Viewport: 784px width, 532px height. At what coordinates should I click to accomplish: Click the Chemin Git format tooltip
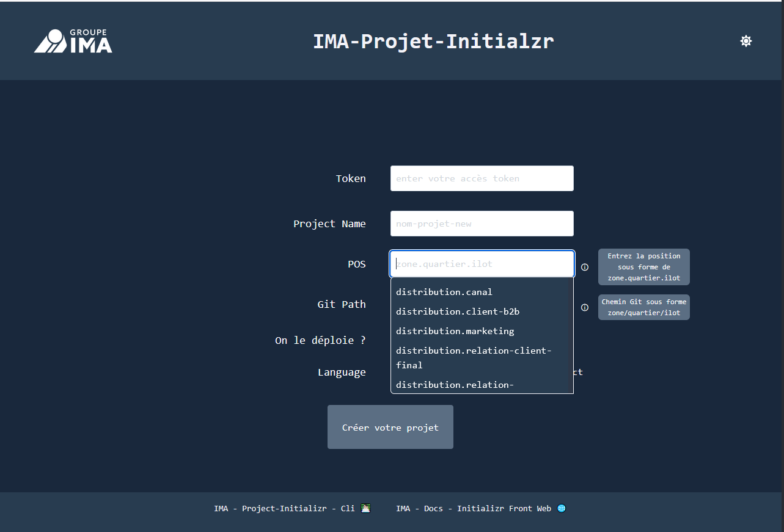tap(643, 307)
